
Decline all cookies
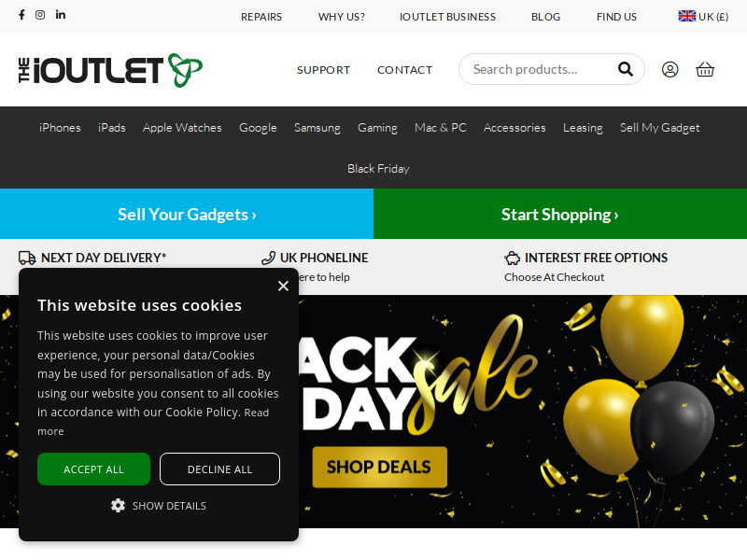219,469
